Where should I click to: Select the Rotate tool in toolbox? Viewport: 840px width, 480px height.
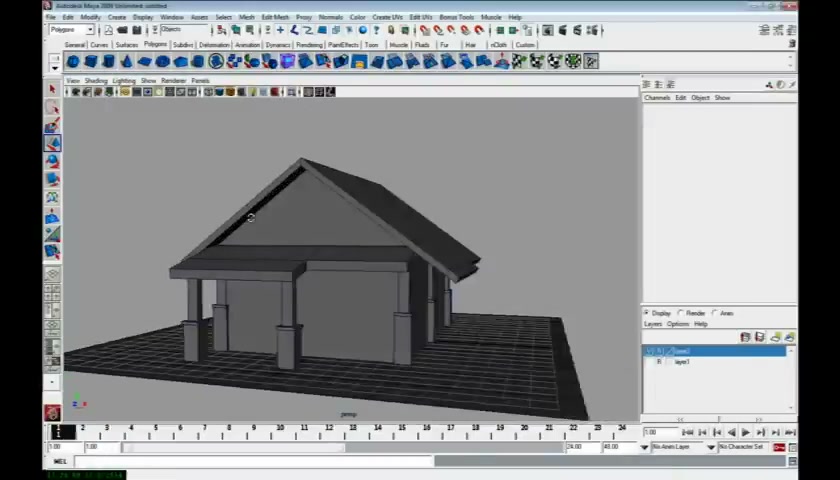(x=52, y=161)
